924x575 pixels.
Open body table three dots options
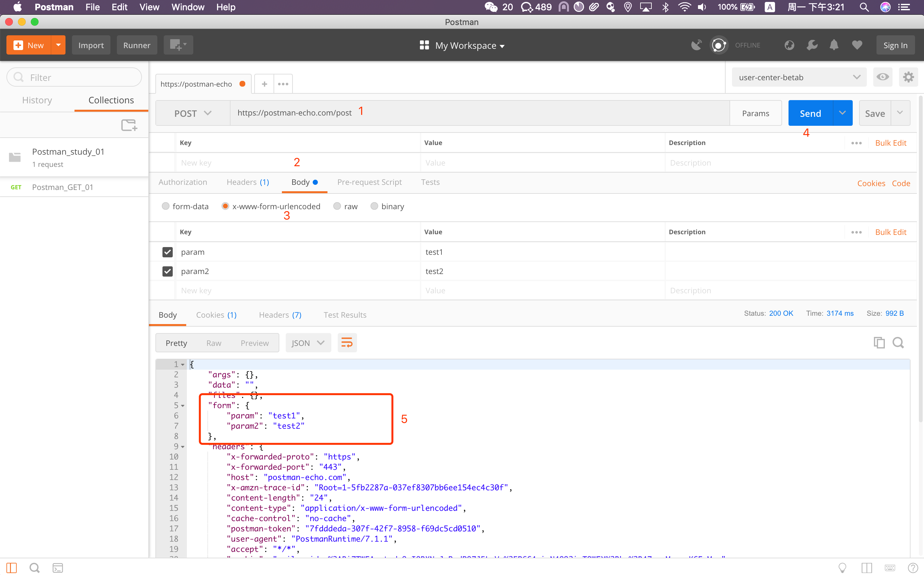coord(856,232)
